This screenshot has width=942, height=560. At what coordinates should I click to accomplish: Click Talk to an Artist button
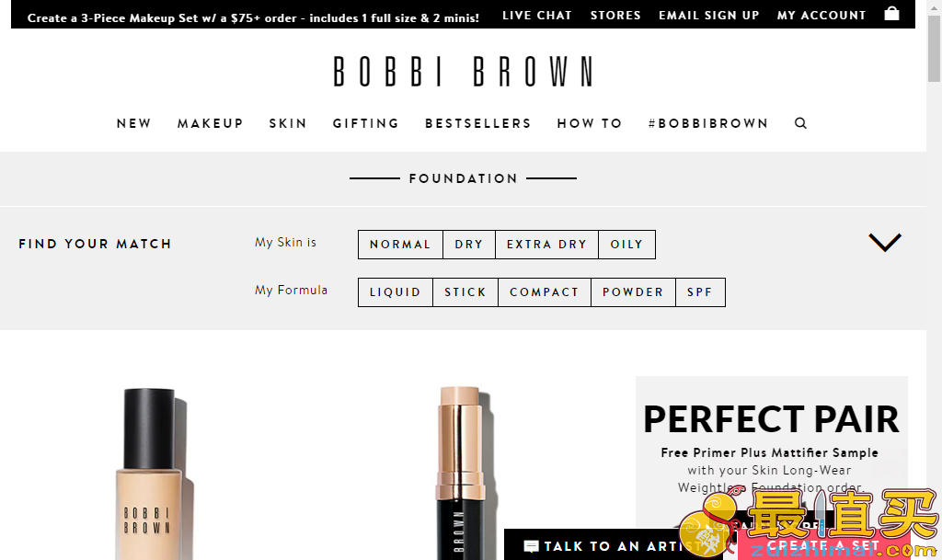(613, 545)
